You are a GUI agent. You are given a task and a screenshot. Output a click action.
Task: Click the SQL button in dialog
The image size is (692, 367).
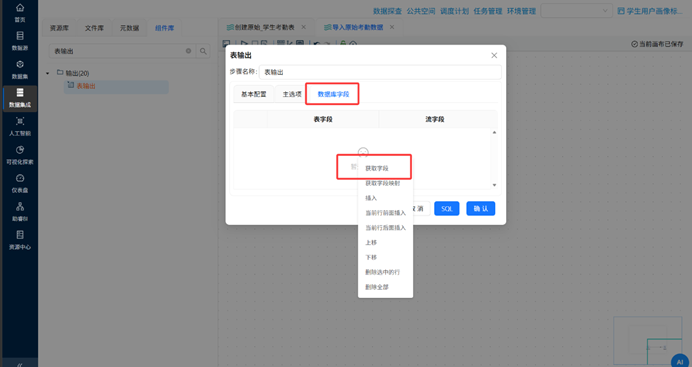pyautogui.click(x=447, y=209)
